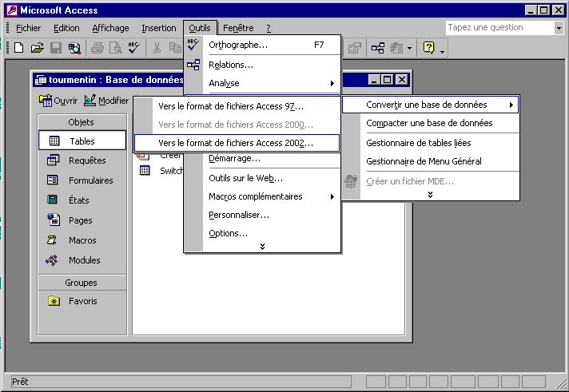Open the Favoris group
This screenshot has width=569, height=392.
[82, 301]
